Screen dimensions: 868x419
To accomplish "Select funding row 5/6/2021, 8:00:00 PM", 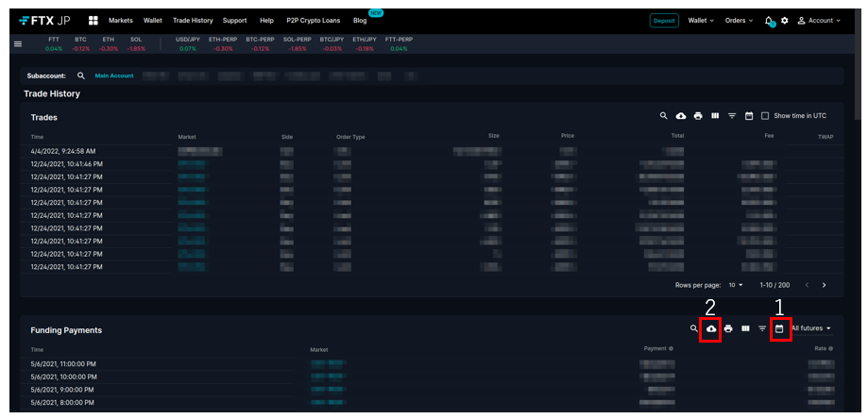I will tap(432, 402).
